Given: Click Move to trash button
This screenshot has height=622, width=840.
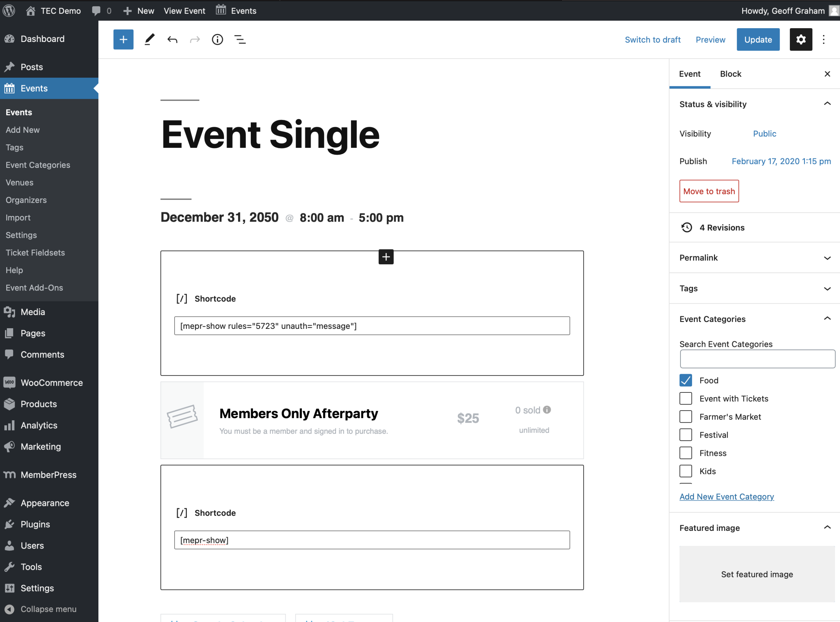Looking at the screenshot, I should [x=709, y=191].
